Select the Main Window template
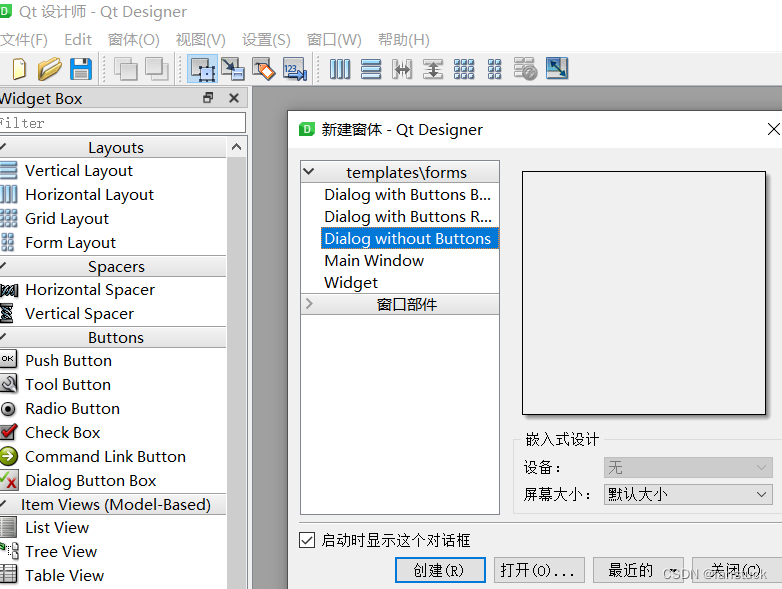The height and width of the screenshot is (589, 782). pos(374,260)
